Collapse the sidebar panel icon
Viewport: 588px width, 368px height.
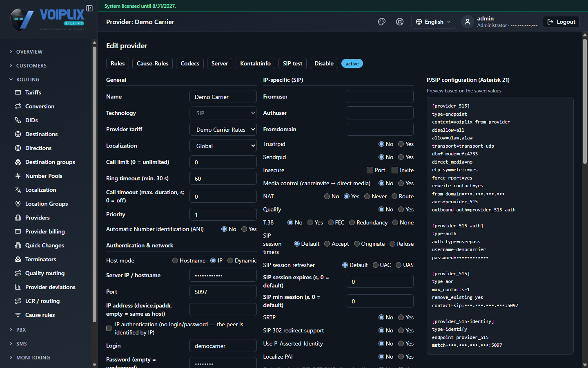coord(89,8)
